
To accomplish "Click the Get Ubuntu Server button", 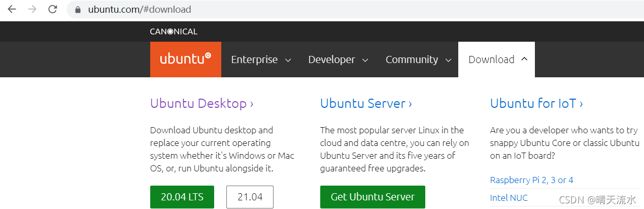I will (372, 197).
